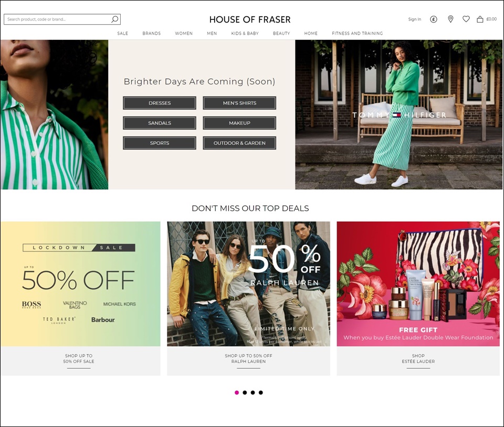Viewport: 504px width, 427px height.
Task: Click the Makeup button
Action: 239,123
